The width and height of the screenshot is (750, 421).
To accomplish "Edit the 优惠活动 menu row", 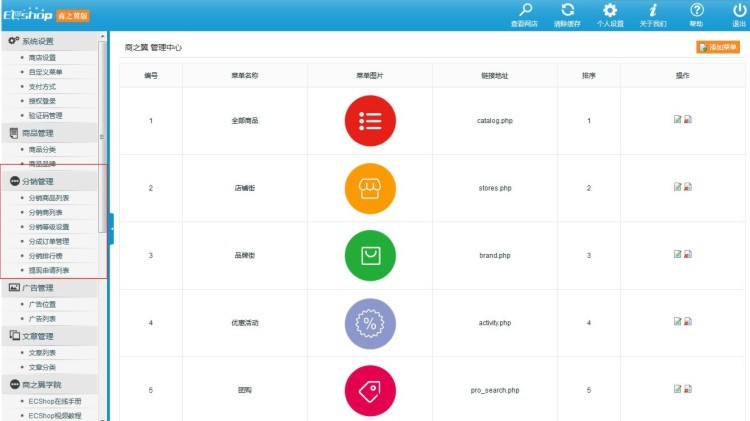I will 677,321.
